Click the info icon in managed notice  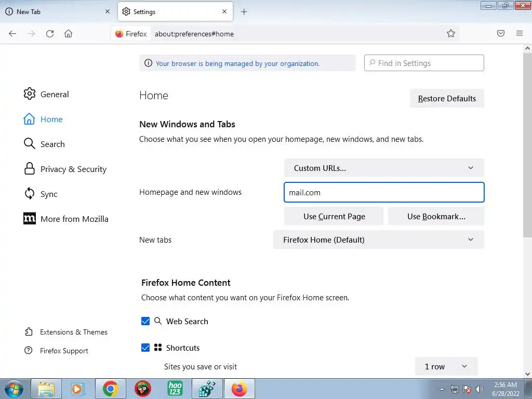click(148, 63)
